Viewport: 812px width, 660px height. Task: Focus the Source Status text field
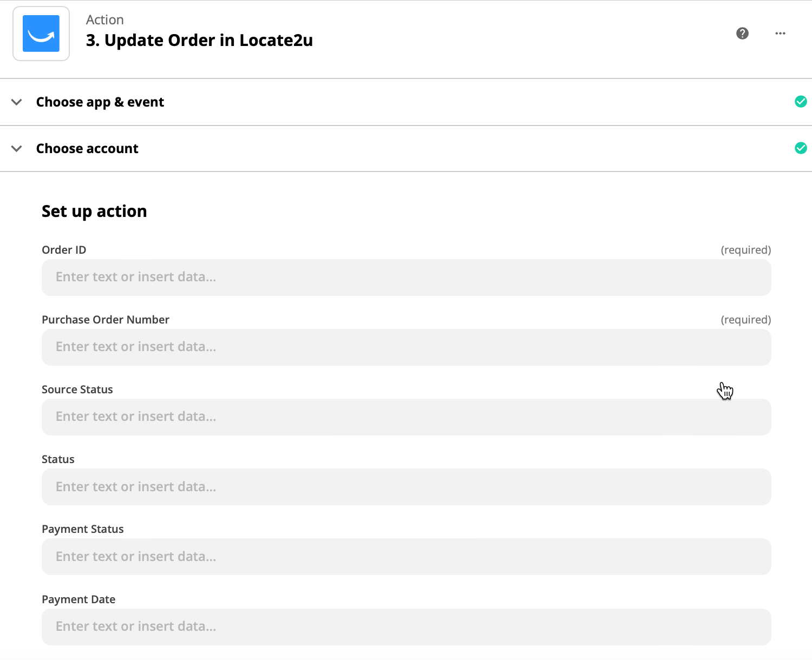point(407,417)
